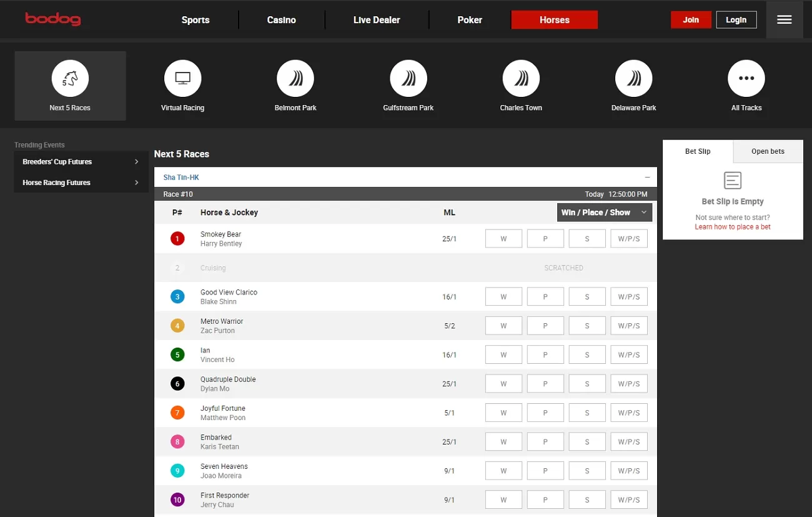Select the Delaware Park track icon

click(x=634, y=79)
